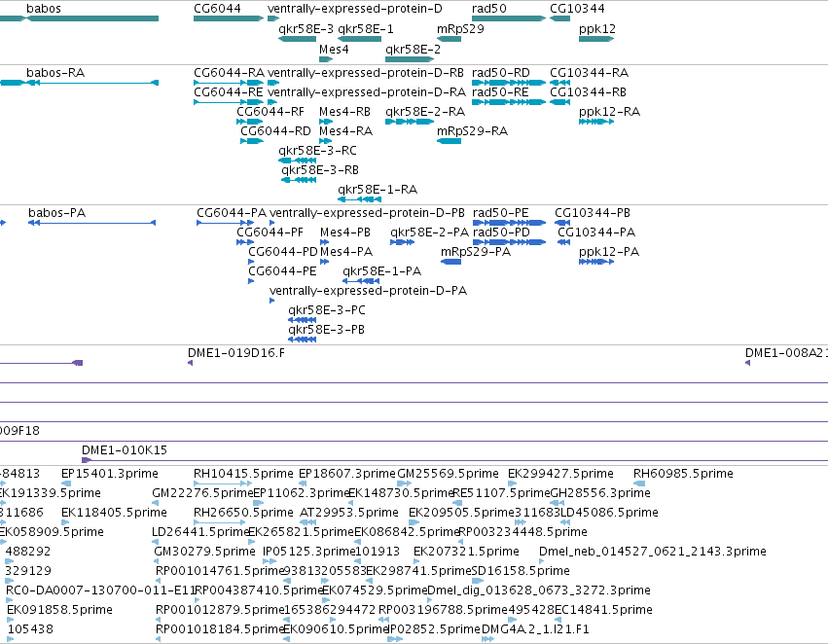Open the qkr58E-1 gene label
The width and height of the screenshot is (828, 644).
(366, 29)
